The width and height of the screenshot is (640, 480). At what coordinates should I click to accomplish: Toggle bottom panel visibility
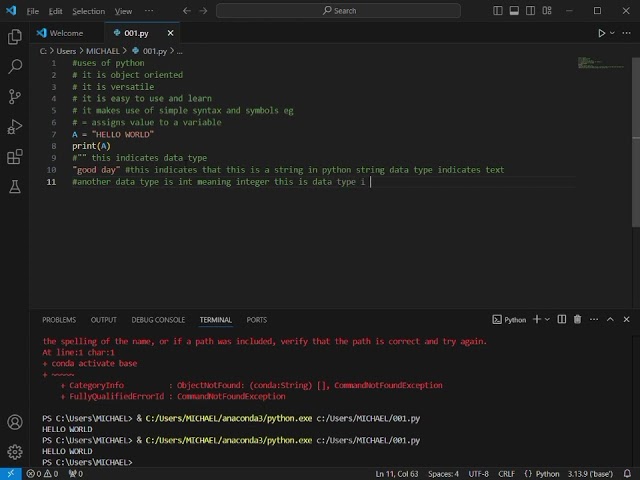[514, 11]
